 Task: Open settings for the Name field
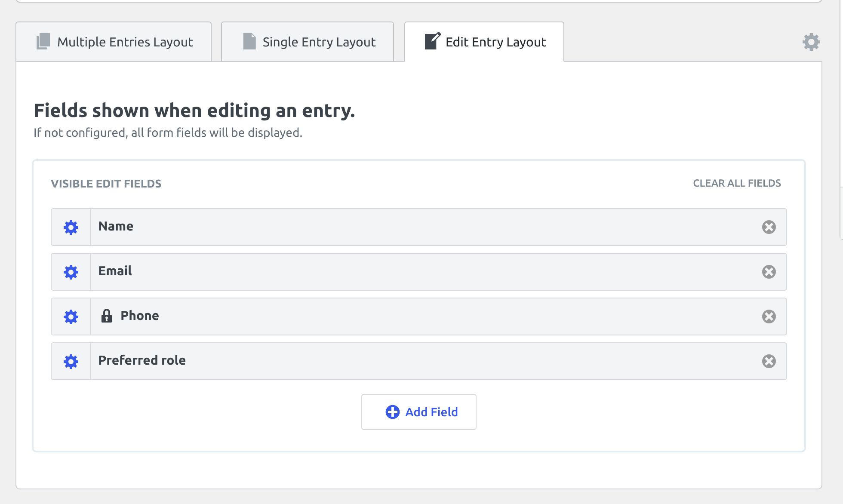coord(71,227)
